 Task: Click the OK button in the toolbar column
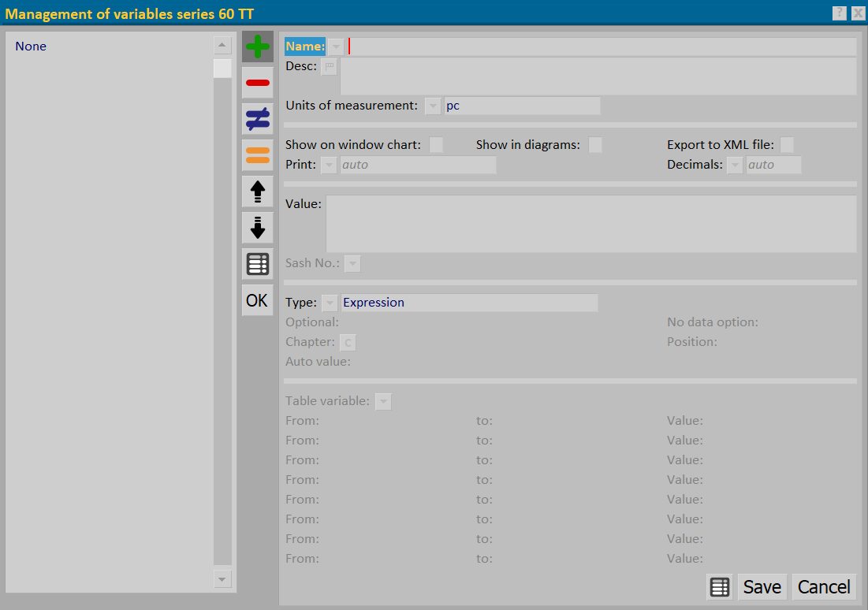[258, 300]
